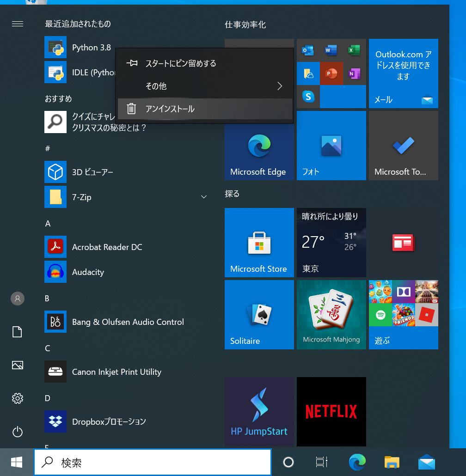Open the user account button
Screen dimensions: 466x476
tap(17, 299)
